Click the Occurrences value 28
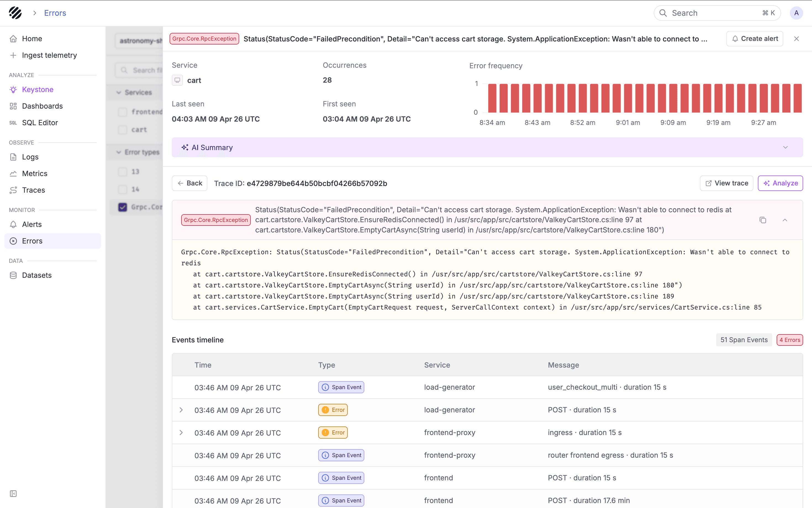 pos(327,80)
